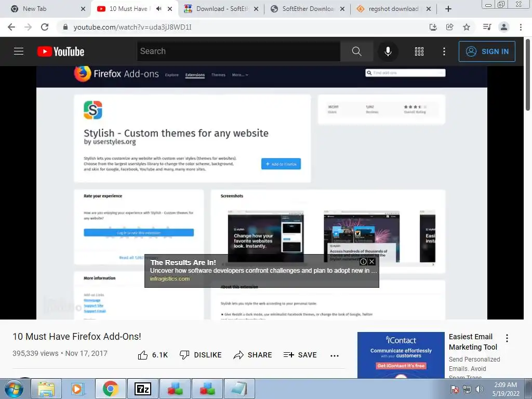Click the overlay ad headline The Results Are In!
The width and height of the screenshot is (532, 399).
(183, 262)
